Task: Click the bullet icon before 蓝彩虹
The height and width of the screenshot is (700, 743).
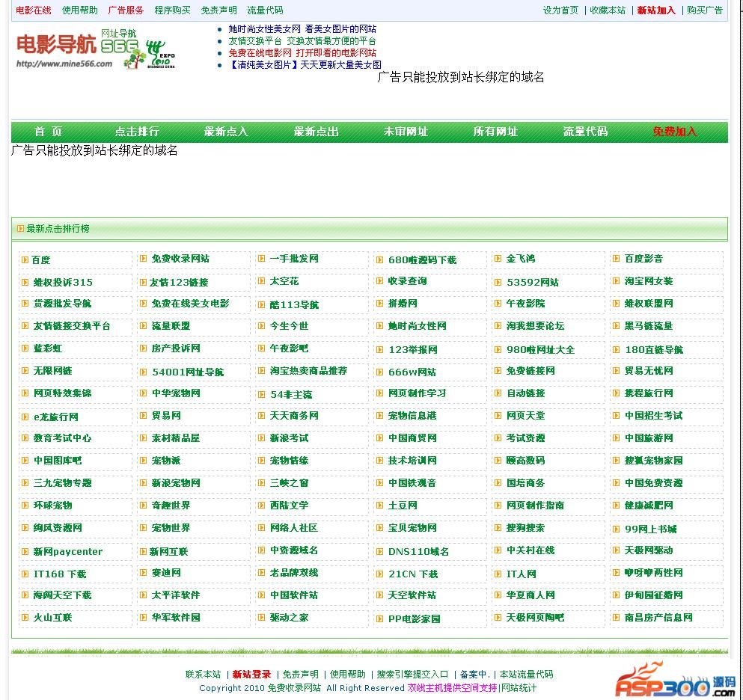Action: [x=25, y=348]
